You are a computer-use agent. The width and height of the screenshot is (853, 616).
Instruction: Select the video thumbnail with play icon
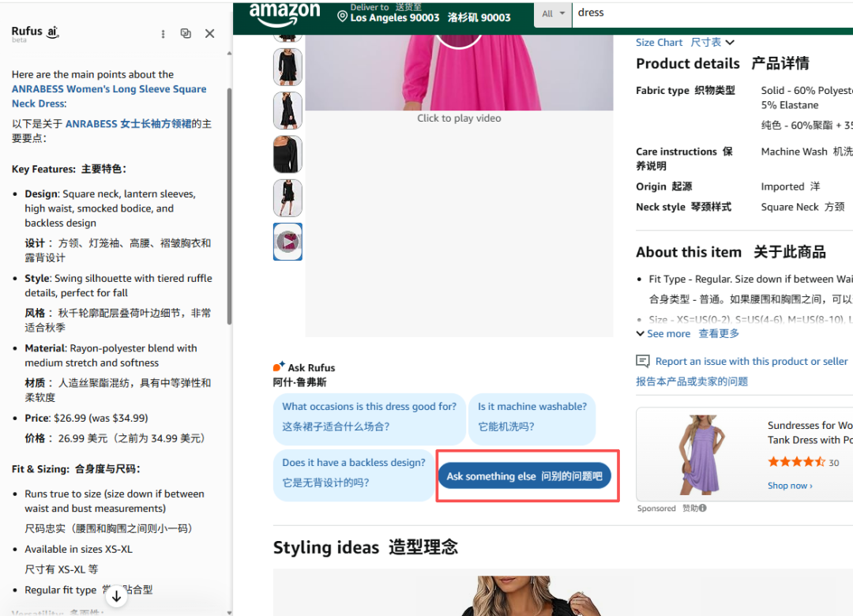(x=287, y=242)
